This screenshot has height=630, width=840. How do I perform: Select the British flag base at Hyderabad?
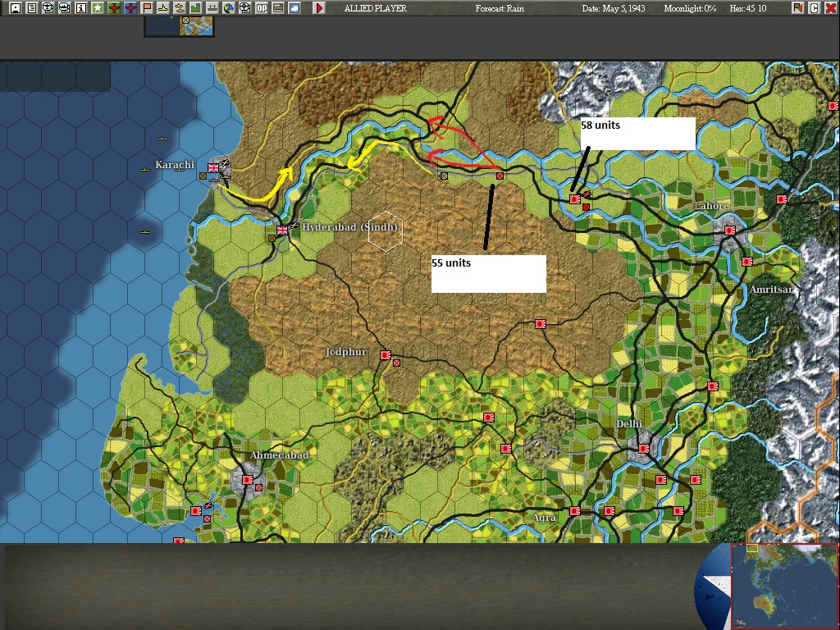(282, 231)
